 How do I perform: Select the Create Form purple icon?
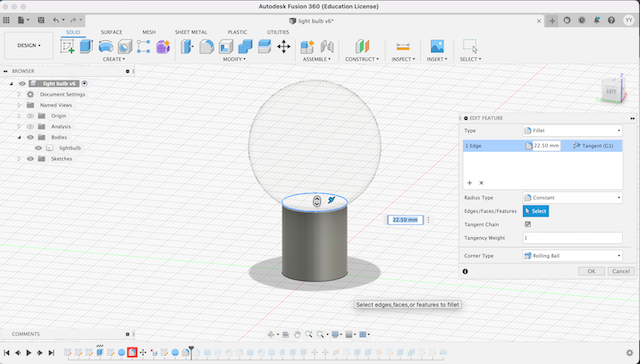click(163, 47)
